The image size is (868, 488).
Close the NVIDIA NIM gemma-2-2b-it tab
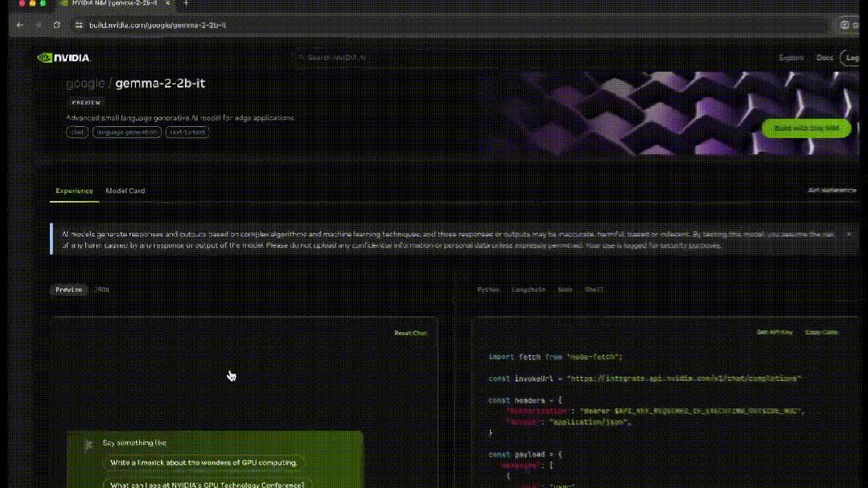pyautogui.click(x=168, y=3)
